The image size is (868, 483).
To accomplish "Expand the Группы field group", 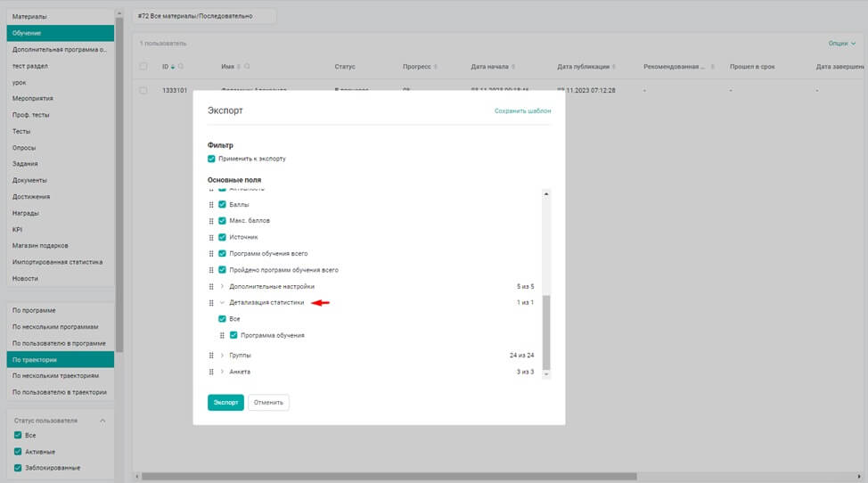I will point(222,356).
